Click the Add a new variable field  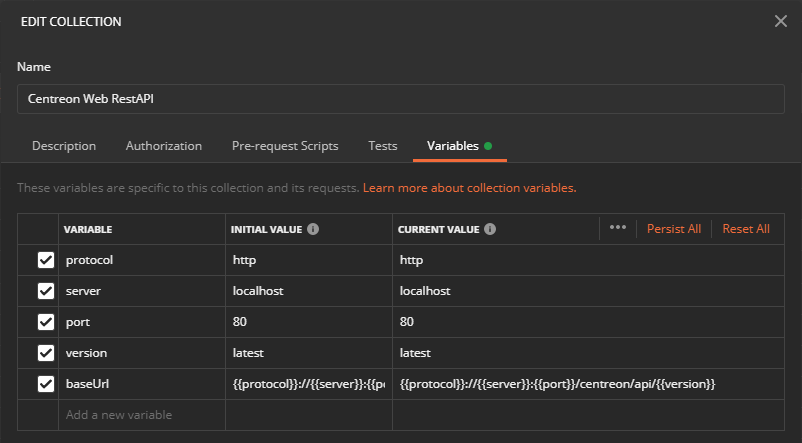141,414
